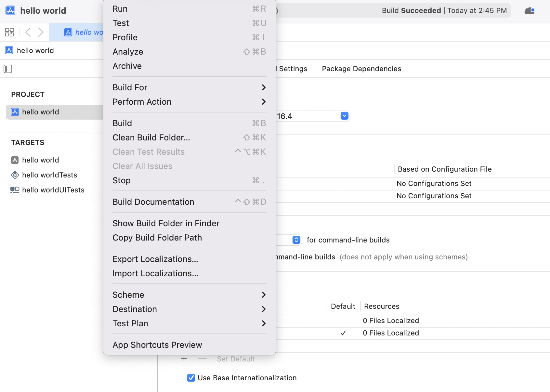This screenshot has width=550, height=392.
Task: Expand Test Plan submenu
Action: (x=190, y=323)
